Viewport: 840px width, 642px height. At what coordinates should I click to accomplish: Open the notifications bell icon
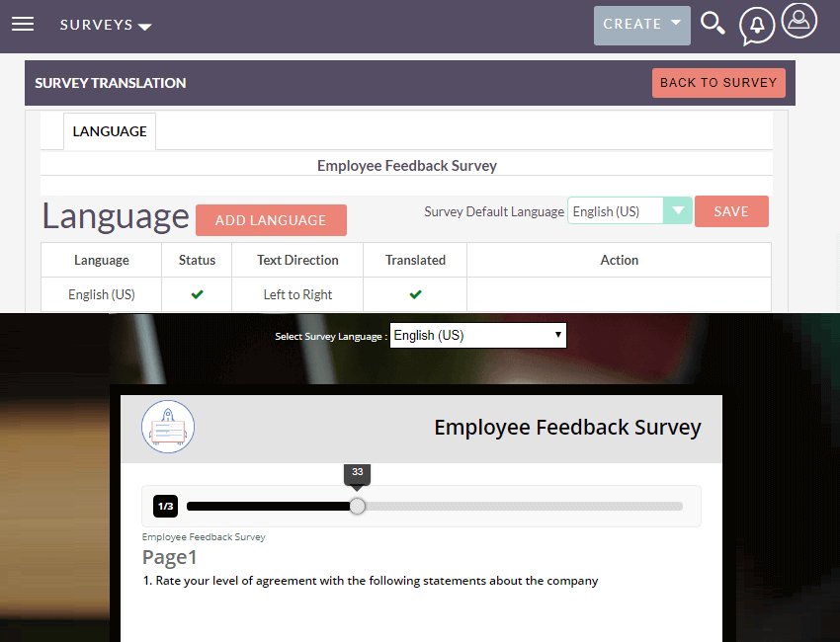[756, 25]
